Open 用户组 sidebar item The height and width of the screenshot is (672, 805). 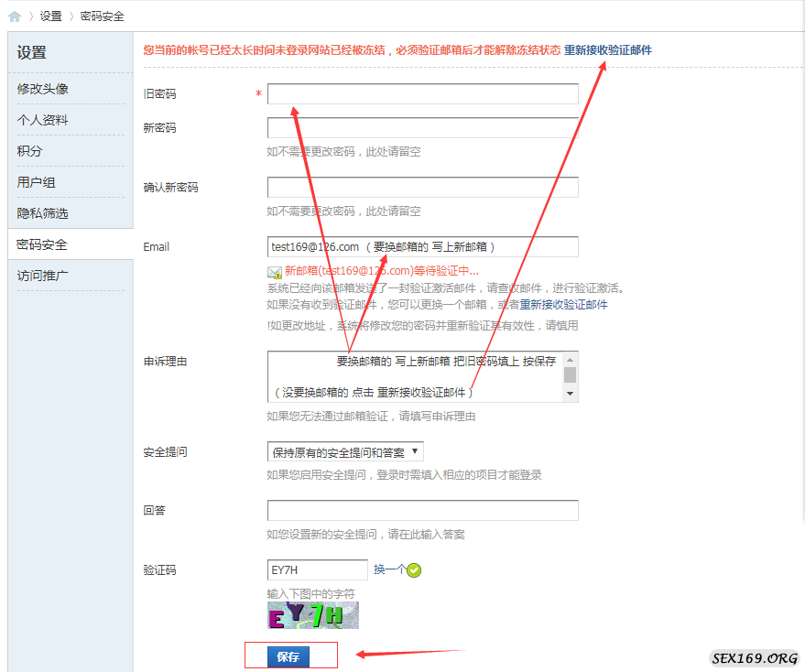point(37,182)
